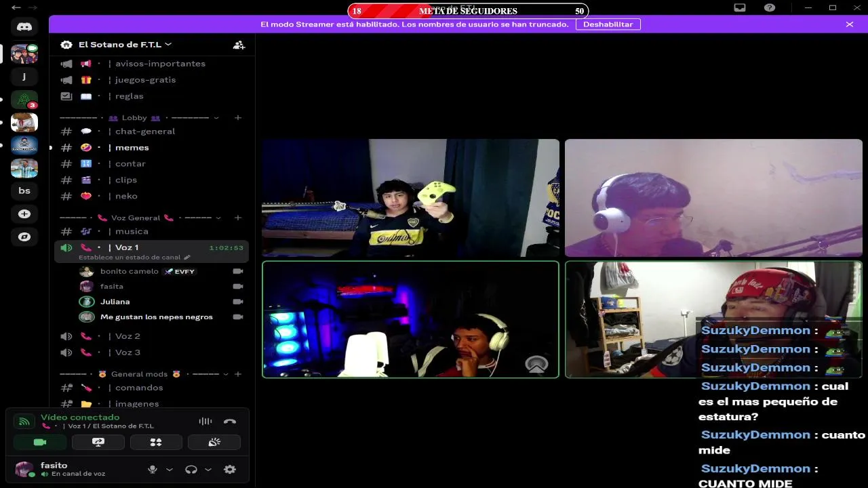Image resolution: width=868 pixels, height=488 pixels.
Task: Join the Voz 2 voice channel
Action: (x=151, y=336)
